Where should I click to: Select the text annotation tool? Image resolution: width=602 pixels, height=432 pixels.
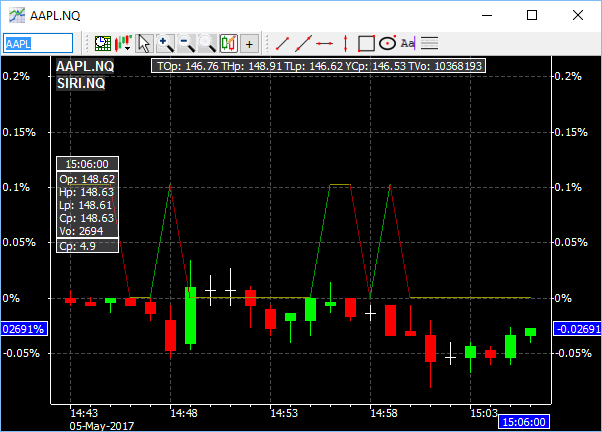click(x=408, y=43)
